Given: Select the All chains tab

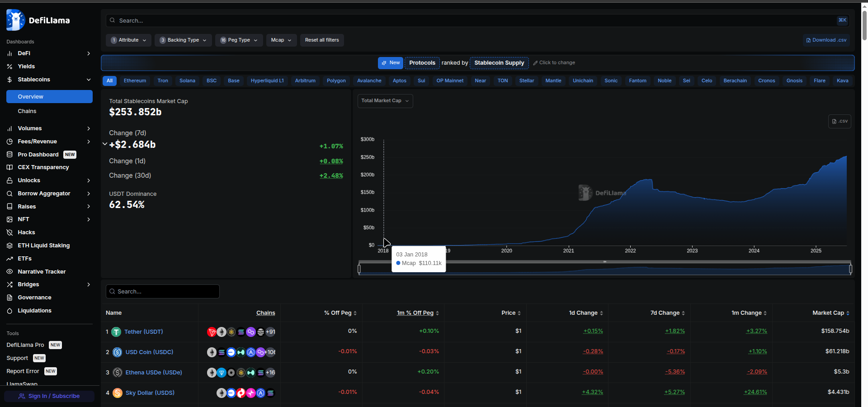Looking at the screenshot, I should click(x=109, y=81).
